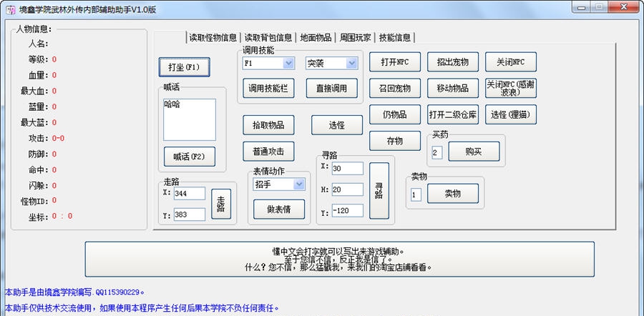Click 招出宠物 button
Viewport: 644px width, 316px height.
coord(453,62)
